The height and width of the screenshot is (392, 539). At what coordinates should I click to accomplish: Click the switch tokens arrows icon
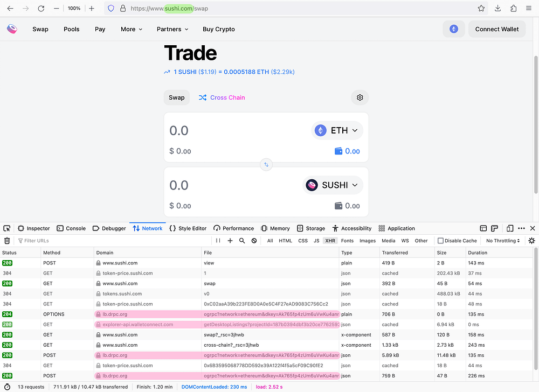point(266,165)
